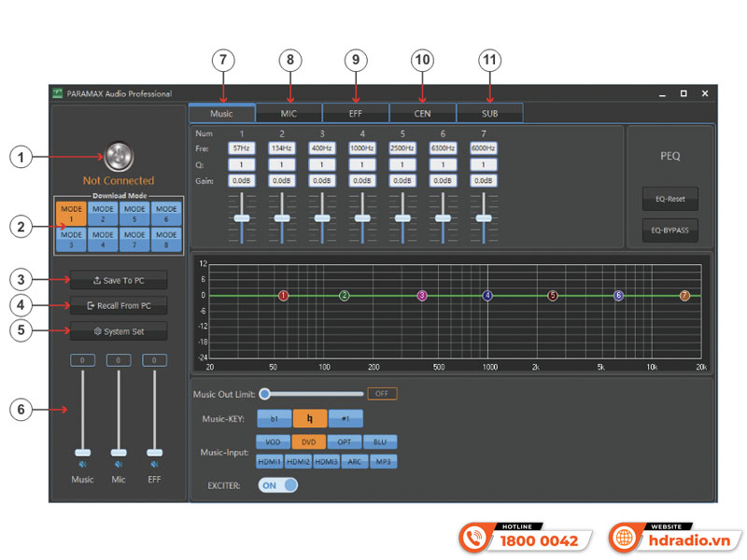Open System Set
747x560 pixels.
[x=119, y=331]
